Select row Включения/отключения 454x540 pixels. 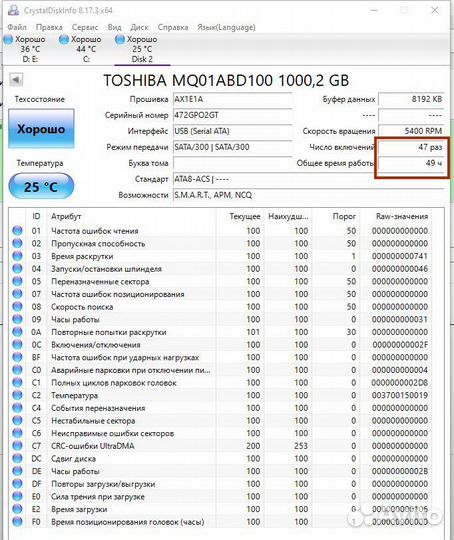click(x=220, y=345)
